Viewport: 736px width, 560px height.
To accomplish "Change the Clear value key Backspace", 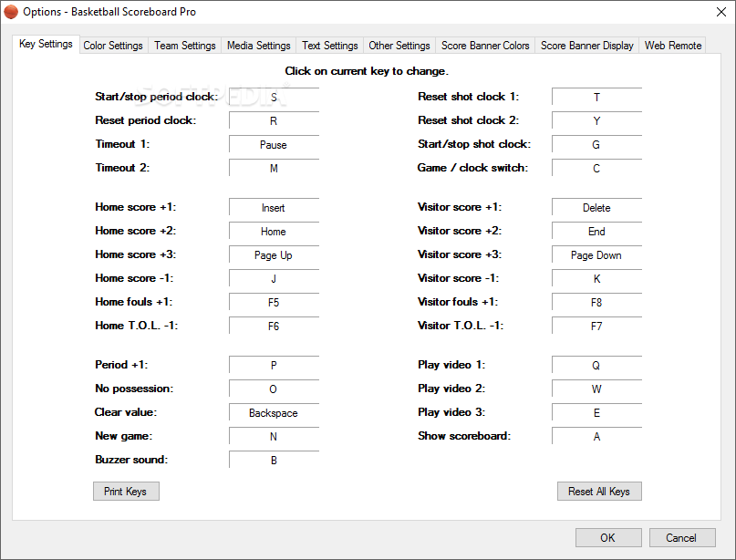I will pyautogui.click(x=275, y=412).
